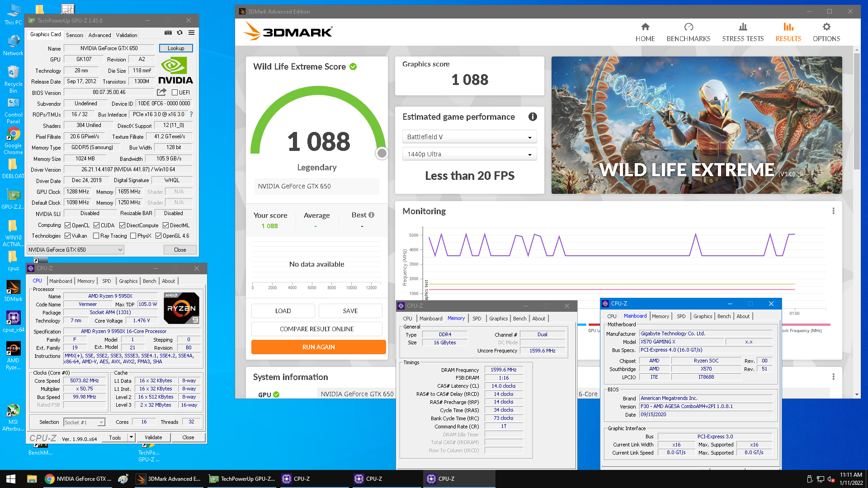The height and width of the screenshot is (488, 868).
Task: Toggle the DirectML checkbox
Action: pos(165,225)
